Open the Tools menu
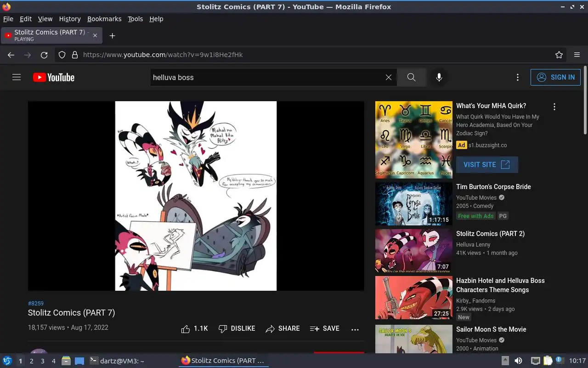This screenshot has width=588, height=368. point(135,19)
